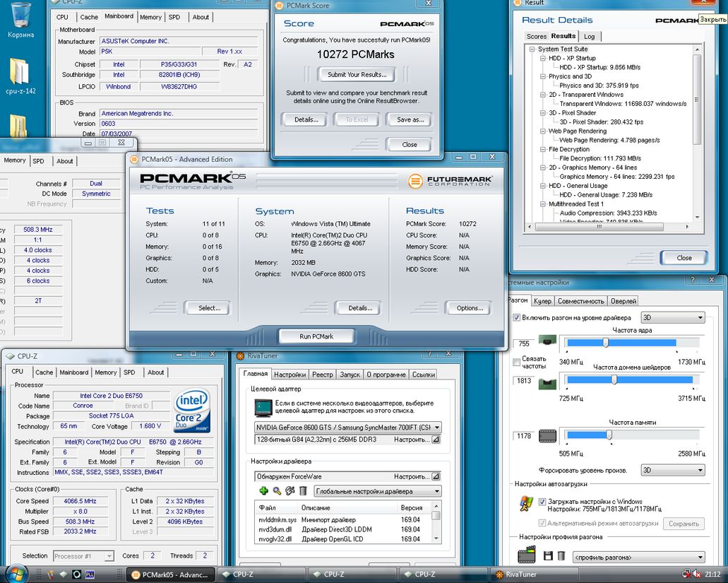Click the Details... button in PCMark Score window

click(x=306, y=120)
